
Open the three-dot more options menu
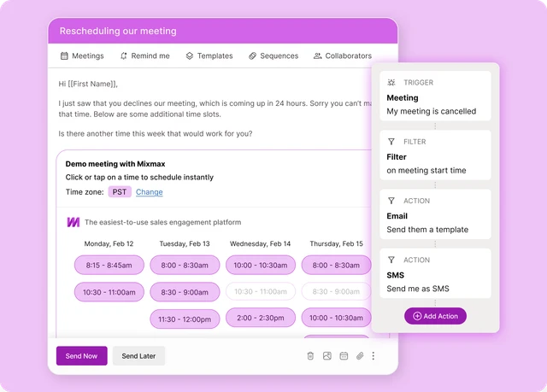pyautogui.click(x=373, y=356)
